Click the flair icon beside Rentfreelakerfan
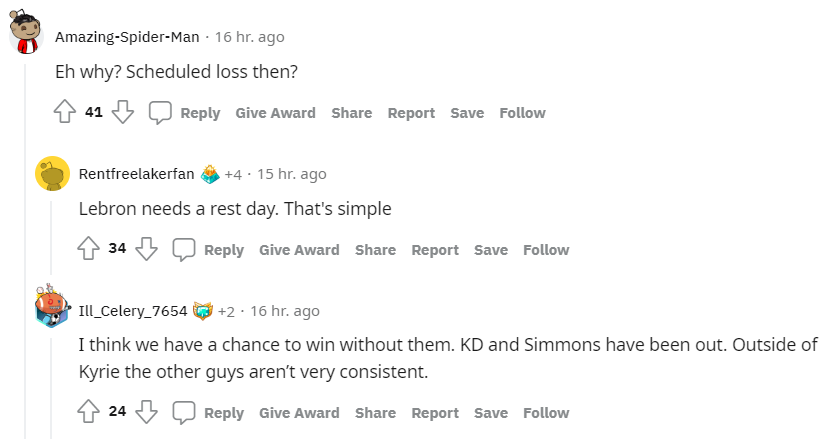The width and height of the screenshot is (835, 439). (210, 174)
